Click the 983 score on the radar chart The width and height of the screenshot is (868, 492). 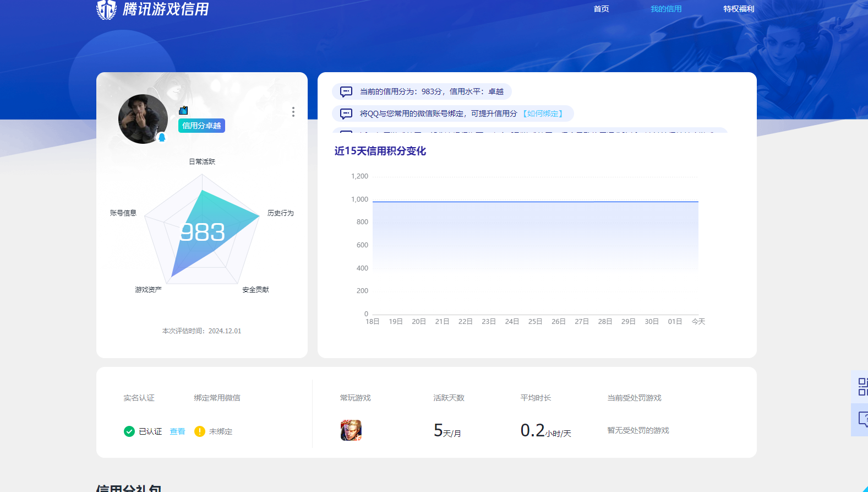[203, 233]
